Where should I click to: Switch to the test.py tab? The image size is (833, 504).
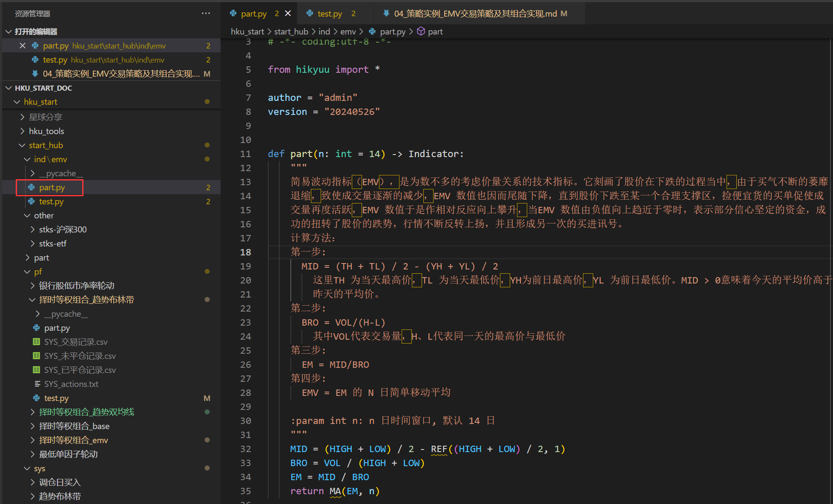tap(329, 14)
